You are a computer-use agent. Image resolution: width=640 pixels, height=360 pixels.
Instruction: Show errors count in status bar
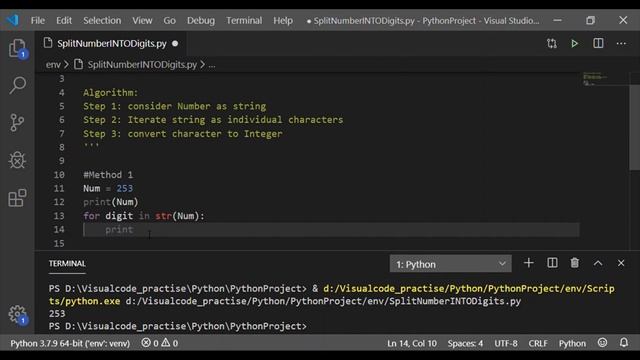tap(150, 343)
